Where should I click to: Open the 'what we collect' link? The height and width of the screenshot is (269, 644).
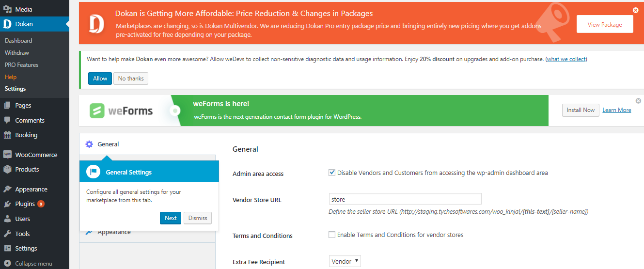[x=566, y=59]
